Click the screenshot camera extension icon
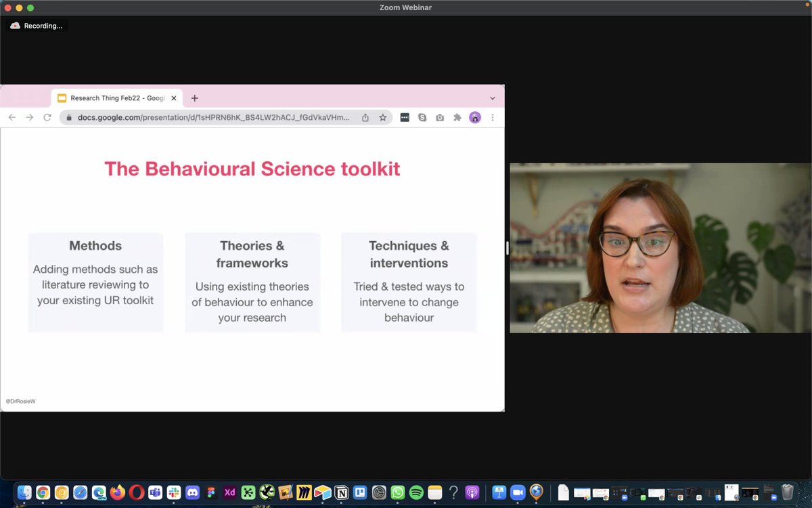This screenshot has height=508, width=812. point(440,117)
